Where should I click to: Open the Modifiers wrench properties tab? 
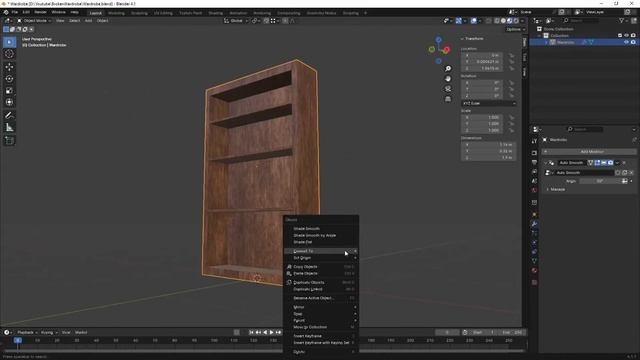(x=534, y=224)
